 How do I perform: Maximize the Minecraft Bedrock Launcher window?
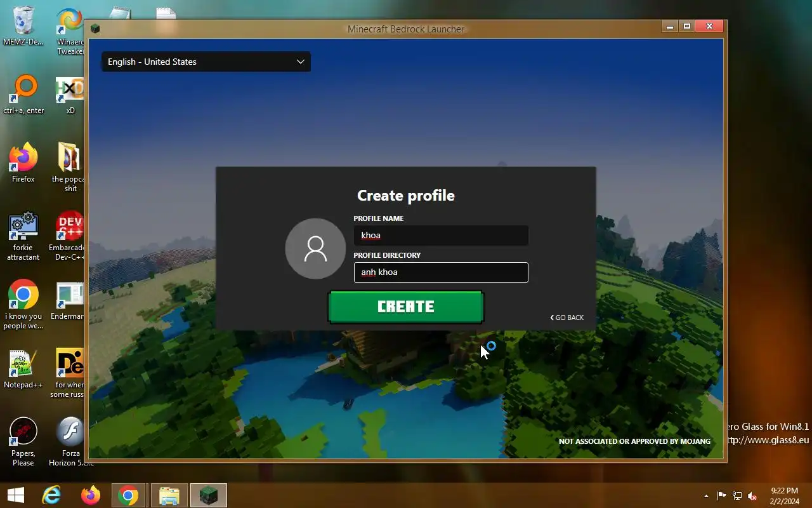686,27
